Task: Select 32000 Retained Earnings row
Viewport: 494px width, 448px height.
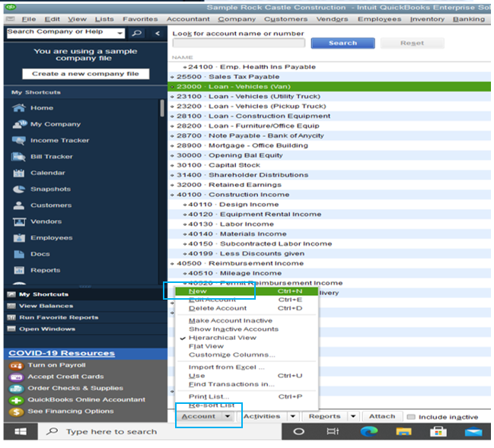Action: [330, 185]
